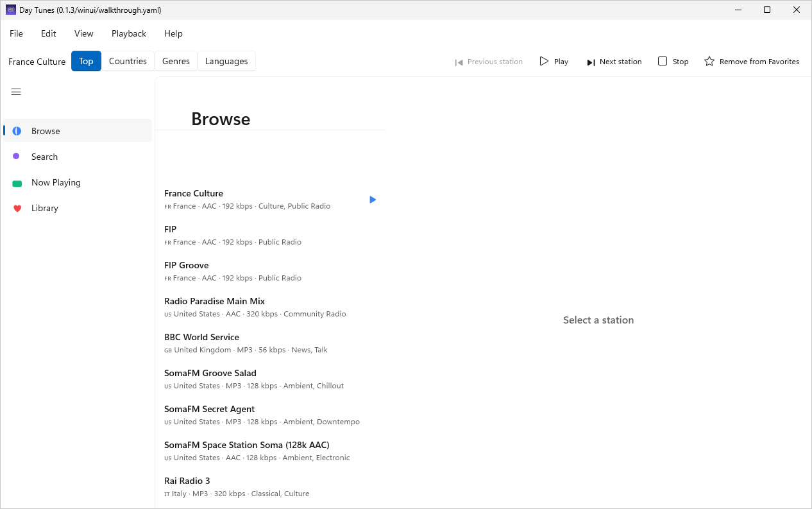Click the blue play arrow beside France Culture

point(373,200)
